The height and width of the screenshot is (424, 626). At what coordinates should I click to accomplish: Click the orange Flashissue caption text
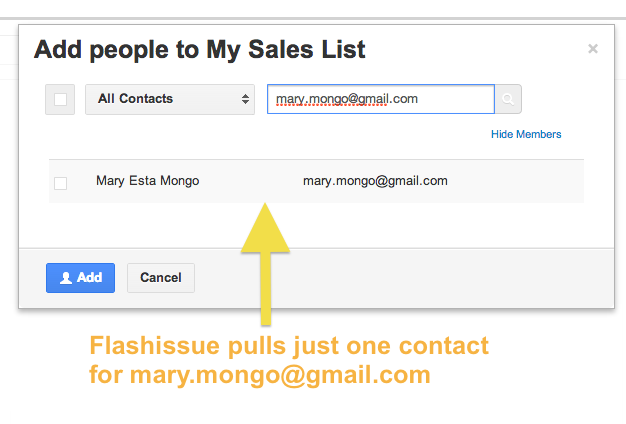coord(289,347)
